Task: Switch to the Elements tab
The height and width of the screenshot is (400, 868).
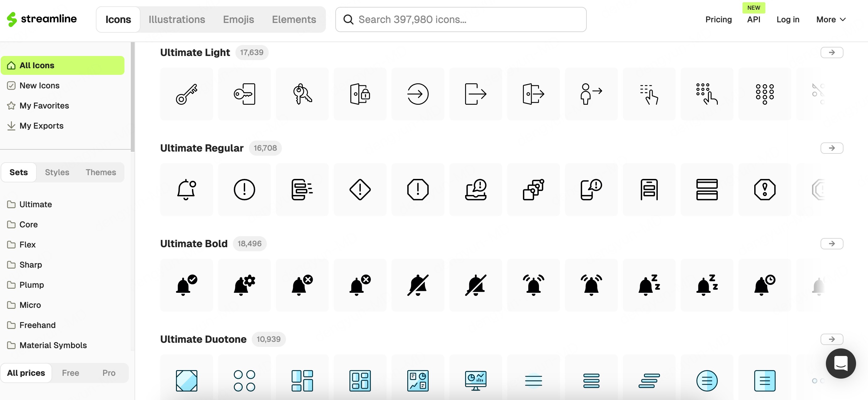Action: 294,19
